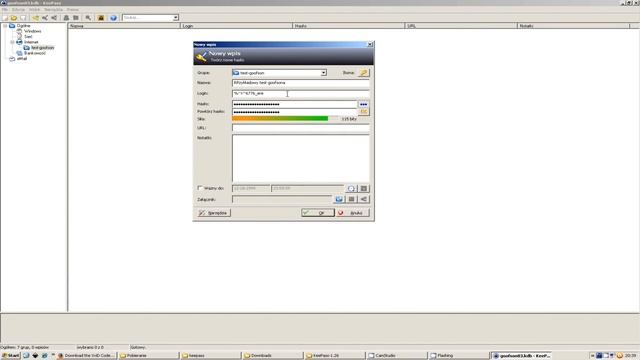Open the Grupa dropdown in dialog
The height and width of the screenshot is (360, 640).
pos(323,73)
